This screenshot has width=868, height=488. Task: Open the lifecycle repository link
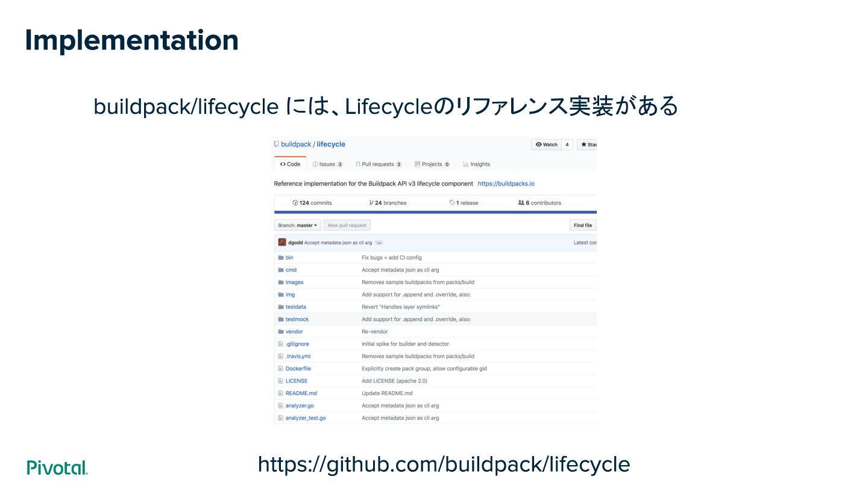pos(331,145)
